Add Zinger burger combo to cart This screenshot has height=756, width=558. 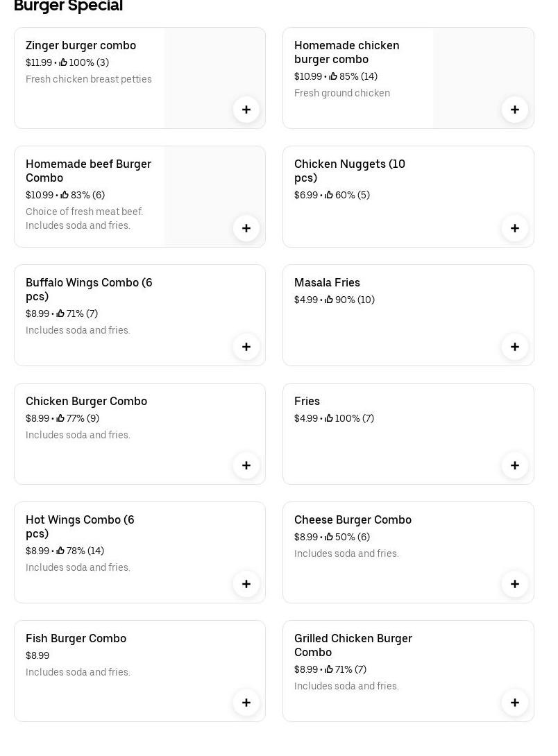point(246,110)
